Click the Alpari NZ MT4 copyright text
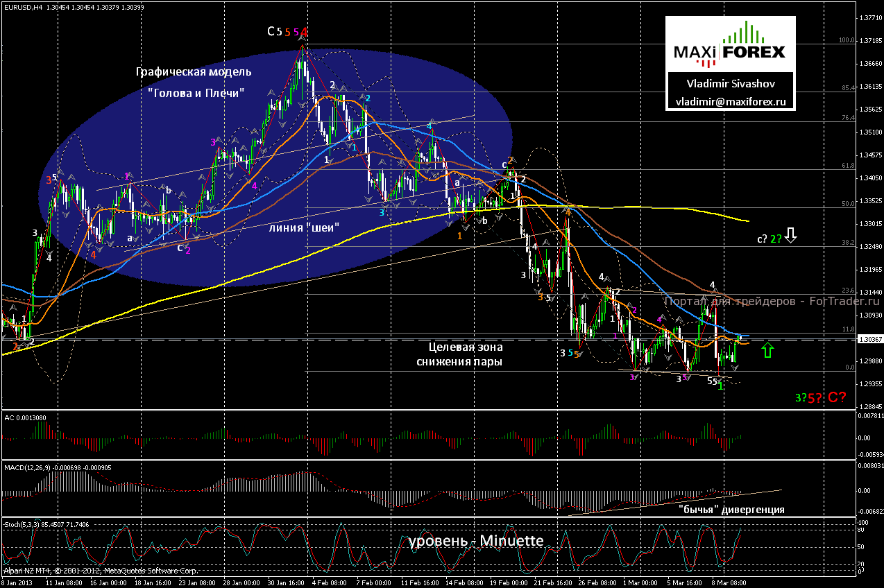Screen dimensions: 884x588 pyautogui.click(x=101, y=571)
